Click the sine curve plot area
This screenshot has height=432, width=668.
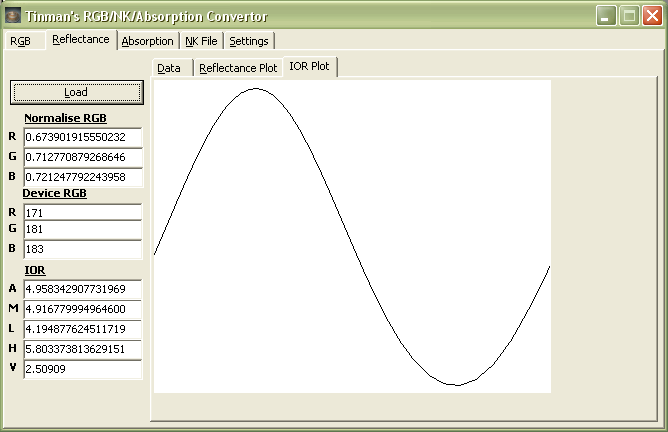pos(352,236)
